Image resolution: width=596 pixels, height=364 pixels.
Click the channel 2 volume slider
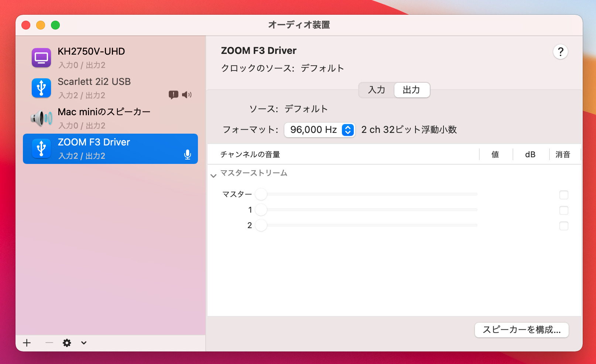366,225
